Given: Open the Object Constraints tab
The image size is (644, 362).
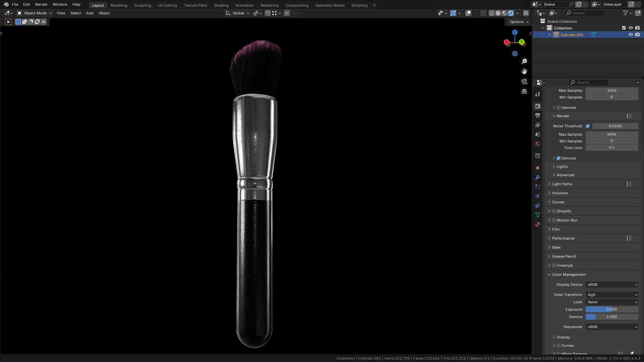Looking at the screenshot, I should point(538,205).
